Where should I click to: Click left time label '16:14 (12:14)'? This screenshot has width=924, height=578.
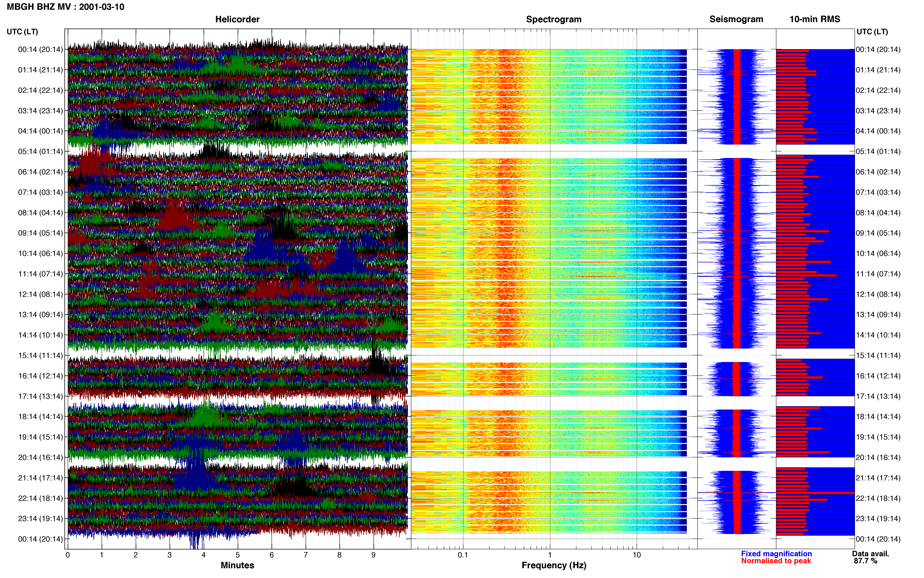41,376
